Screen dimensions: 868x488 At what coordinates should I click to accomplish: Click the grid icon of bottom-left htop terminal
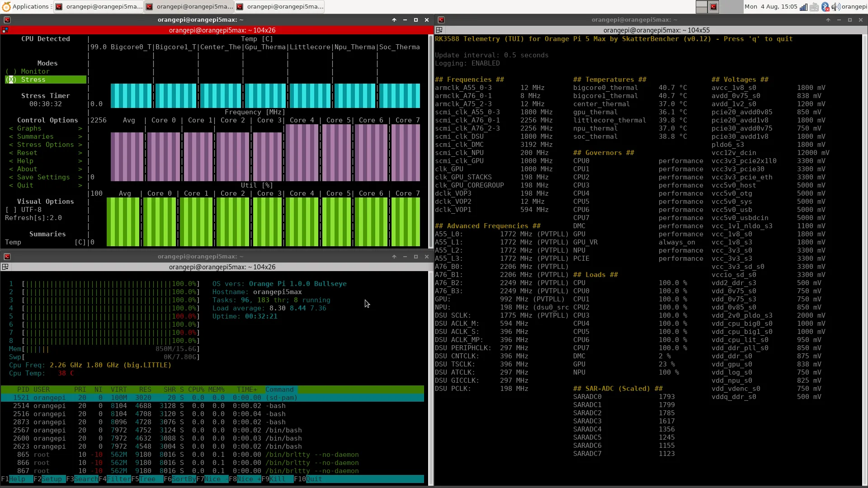pyautogui.click(x=5, y=267)
